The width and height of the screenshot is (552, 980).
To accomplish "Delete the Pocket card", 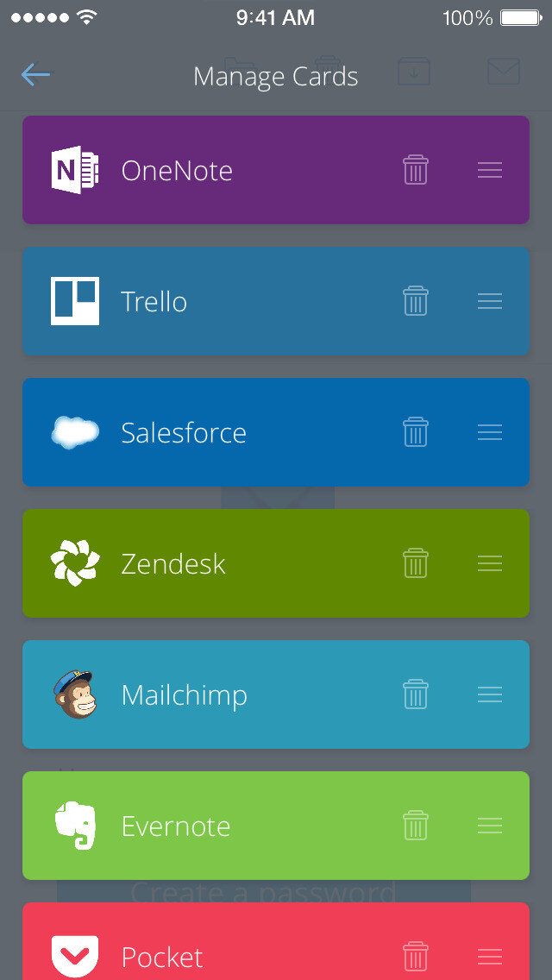I will coord(415,956).
